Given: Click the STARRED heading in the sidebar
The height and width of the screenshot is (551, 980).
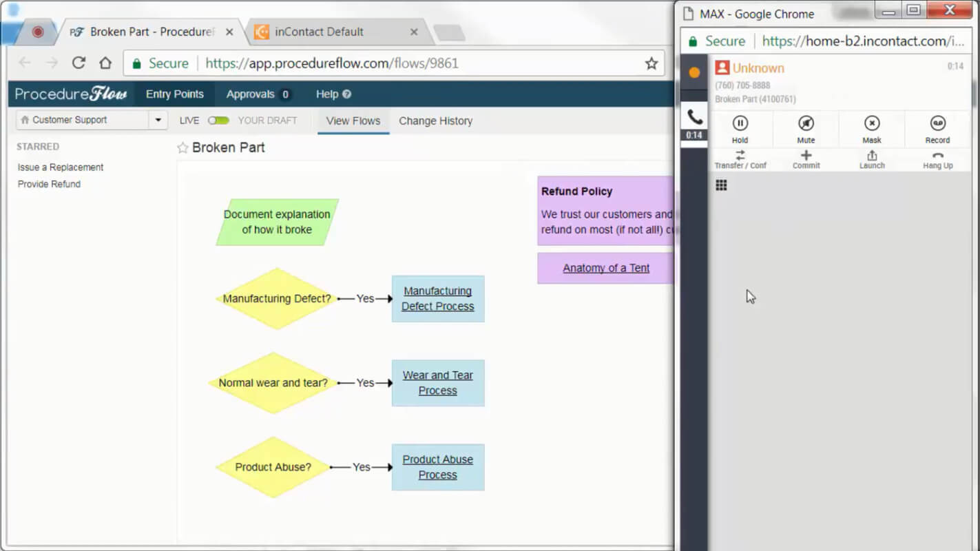Looking at the screenshot, I should click(x=38, y=147).
